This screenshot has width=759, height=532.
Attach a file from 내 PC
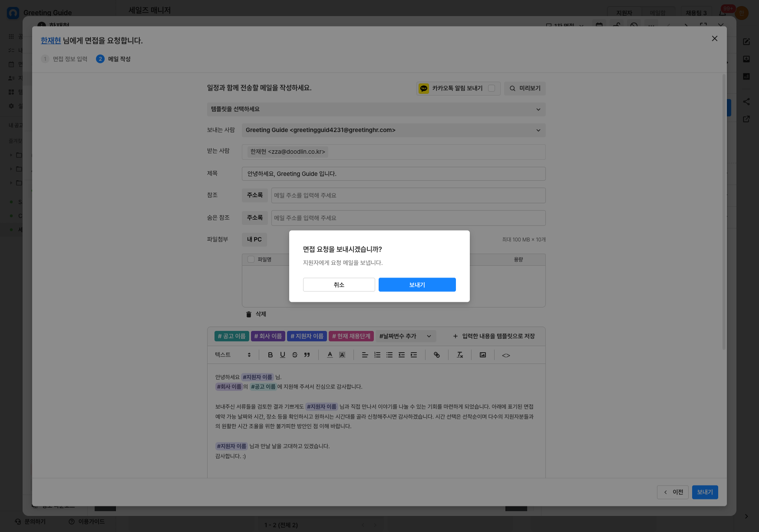point(254,240)
